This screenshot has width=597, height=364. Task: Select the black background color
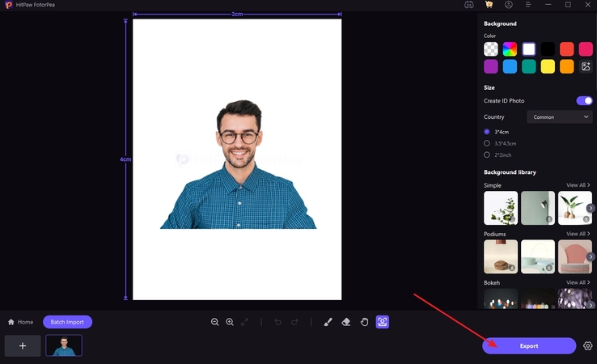(x=548, y=49)
